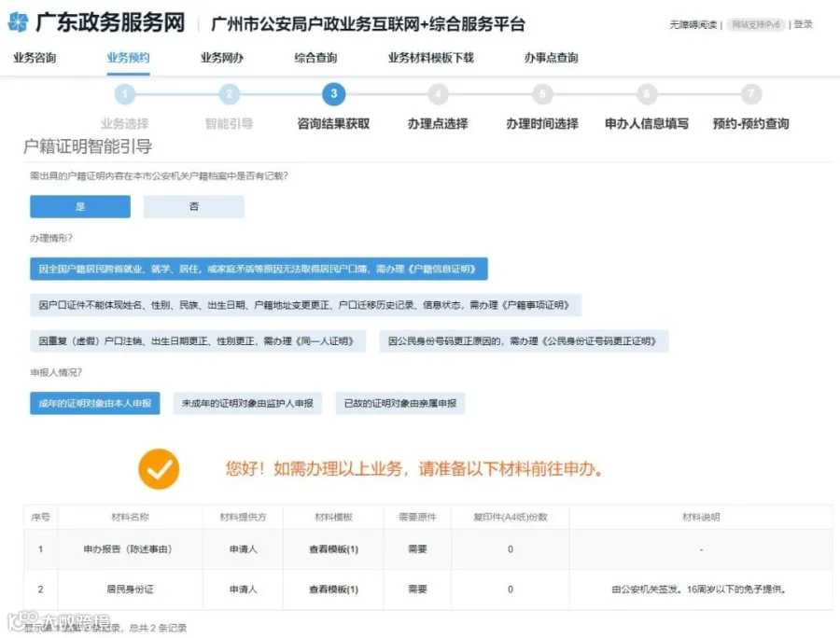The image size is (840, 638).
Task: Select 已故的证明对象由亲属申报
Action: (400, 403)
